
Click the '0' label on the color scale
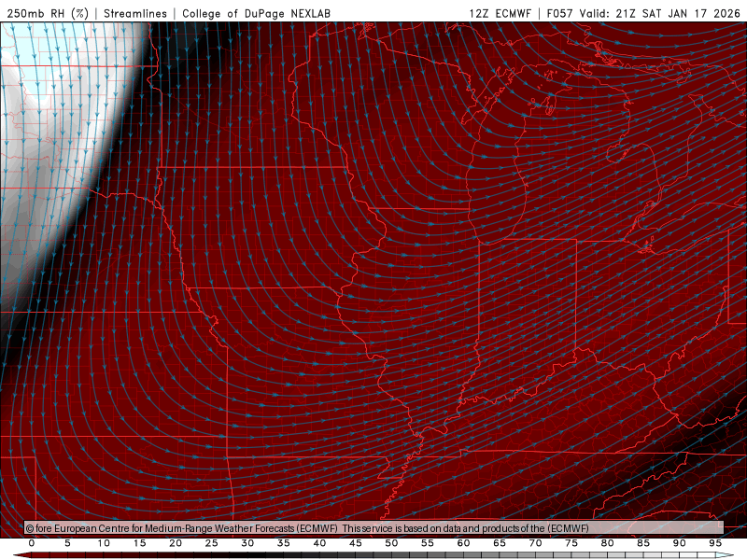click(32, 543)
